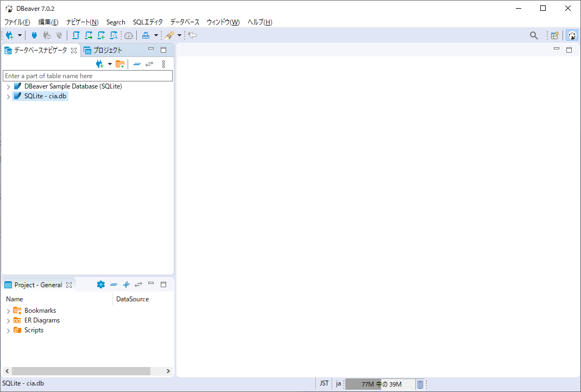Click the JST timezone status button

[x=324, y=383]
